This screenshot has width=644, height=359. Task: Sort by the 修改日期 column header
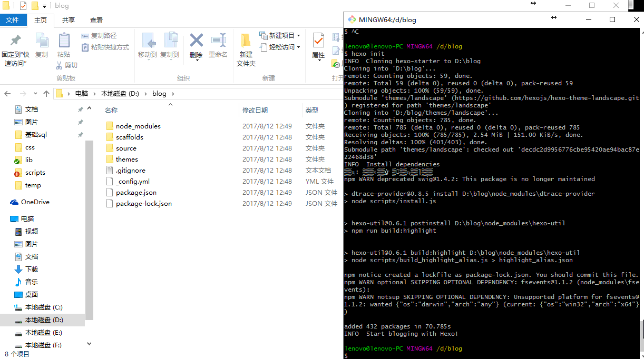point(255,110)
